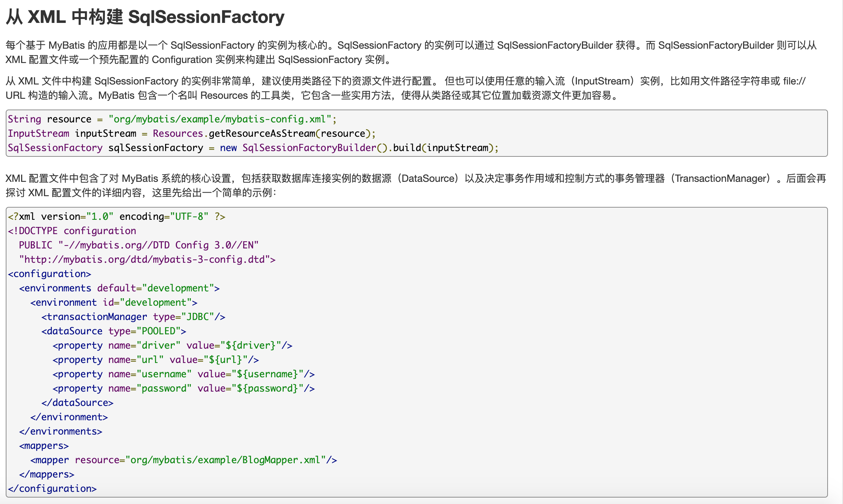Click 'new SqlSessionFactoryBuilder()' in the code block

tap(305, 148)
